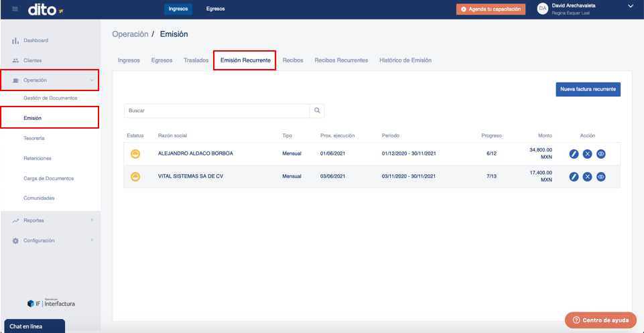
Task: Switch to the Egresos tab below breadcrumb
Action: tap(162, 60)
